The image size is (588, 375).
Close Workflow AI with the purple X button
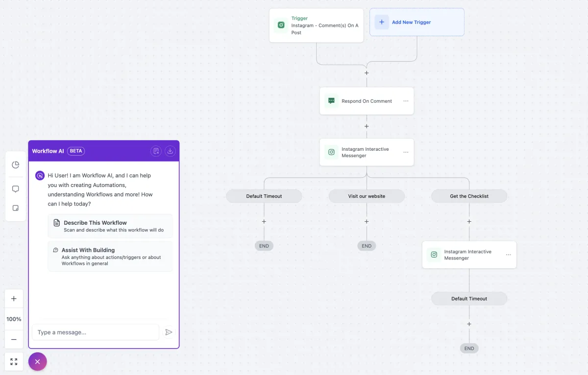pos(38,362)
